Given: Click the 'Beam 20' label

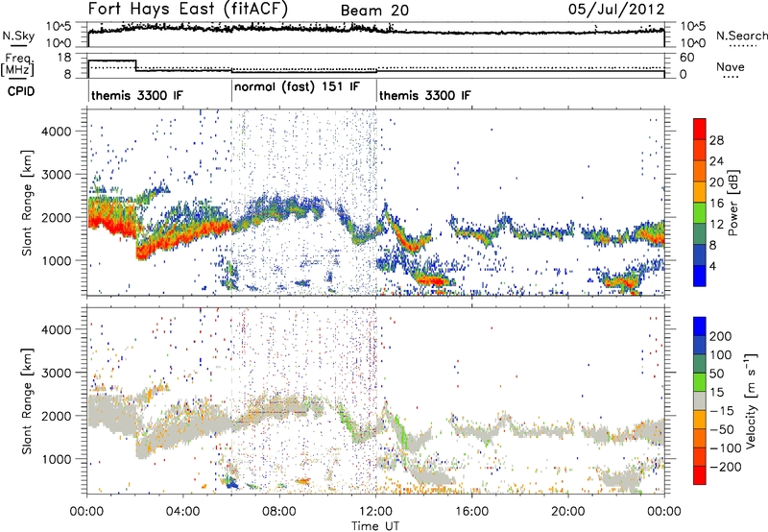Looking at the screenshot, I should coord(374,11).
